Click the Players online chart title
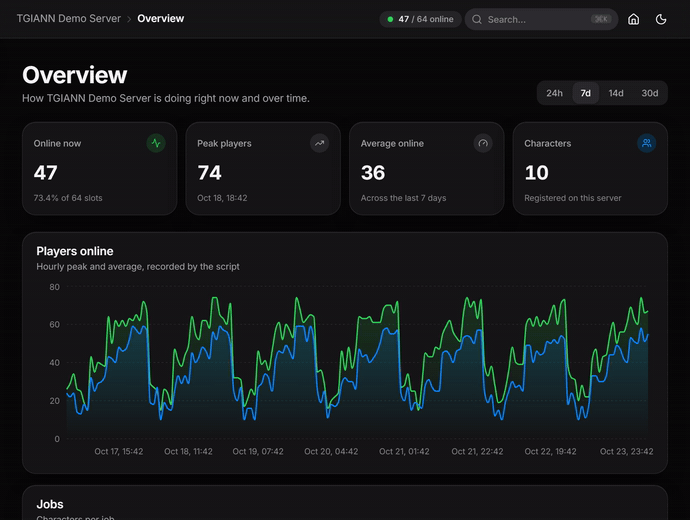The image size is (690, 520). click(75, 251)
